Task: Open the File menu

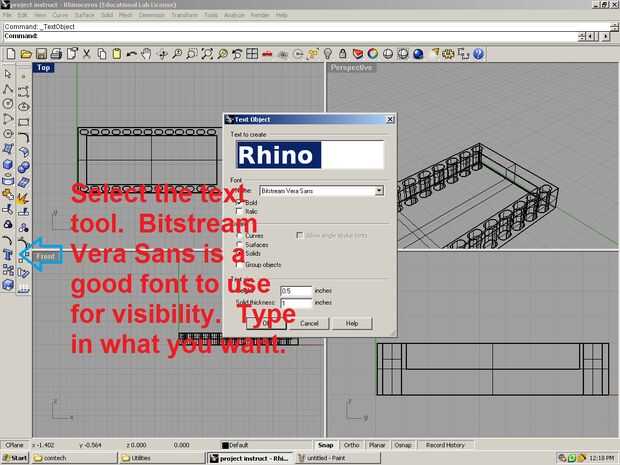Action: click(x=7, y=15)
